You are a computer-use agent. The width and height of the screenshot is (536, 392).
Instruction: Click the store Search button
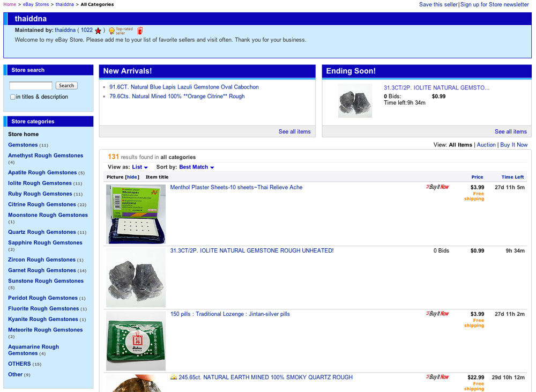[x=66, y=85]
